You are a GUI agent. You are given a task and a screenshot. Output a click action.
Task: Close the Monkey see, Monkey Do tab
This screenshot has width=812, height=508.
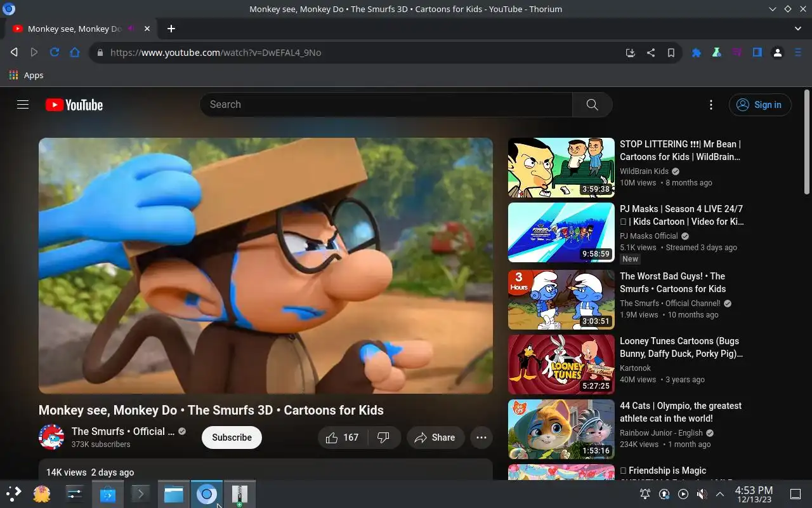pyautogui.click(x=147, y=29)
